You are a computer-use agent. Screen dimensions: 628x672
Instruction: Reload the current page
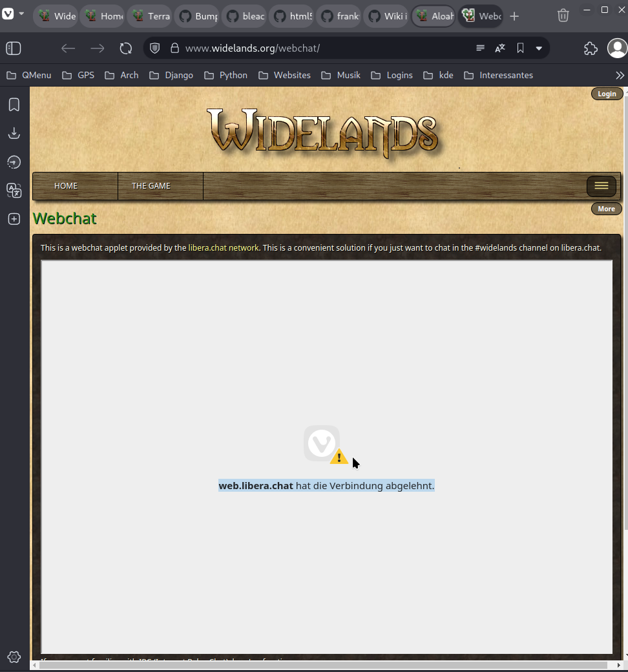pyautogui.click(x=126, y=48)
